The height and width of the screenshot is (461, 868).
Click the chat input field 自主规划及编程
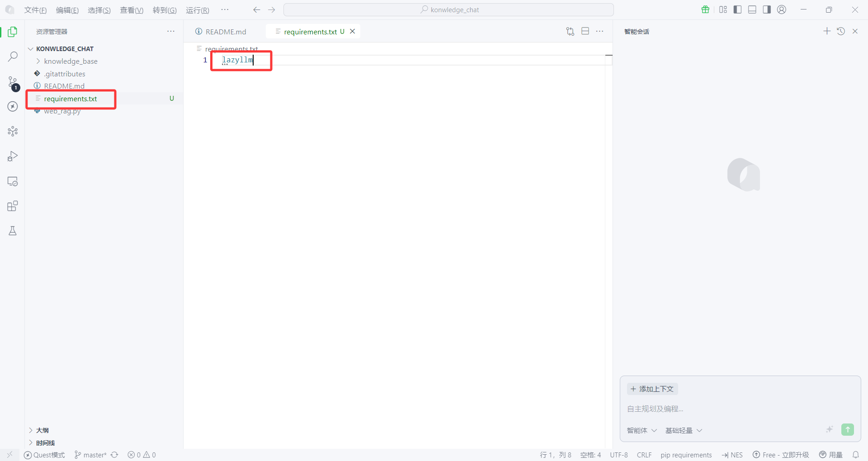(x=740, y=409)
